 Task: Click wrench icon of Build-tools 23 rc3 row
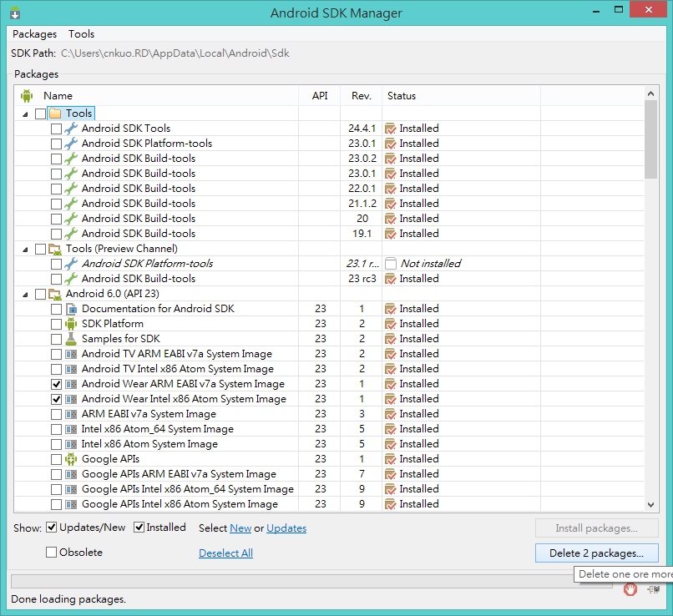tap(71, 279)
